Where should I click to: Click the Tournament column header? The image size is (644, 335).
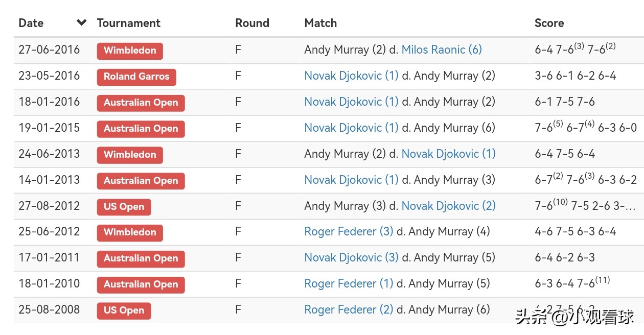[128, 23]
